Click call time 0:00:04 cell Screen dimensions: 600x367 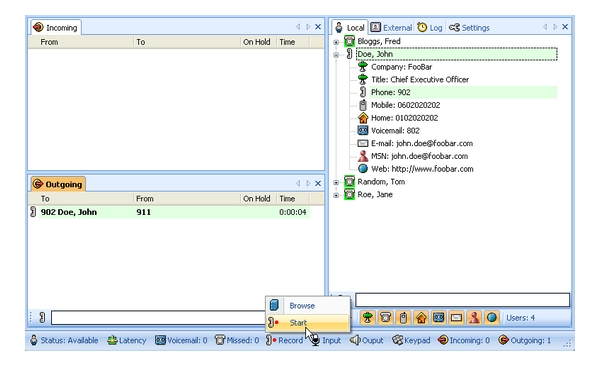coord(293,212)
